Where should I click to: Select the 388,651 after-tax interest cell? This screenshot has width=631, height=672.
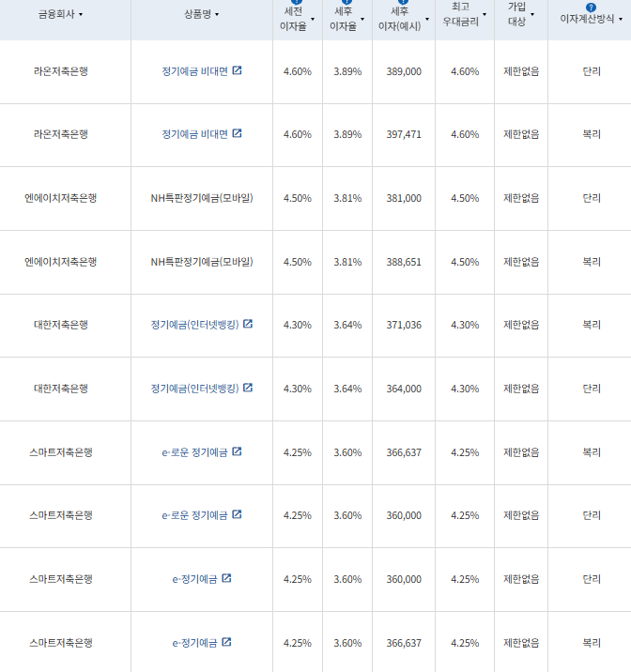404,262
